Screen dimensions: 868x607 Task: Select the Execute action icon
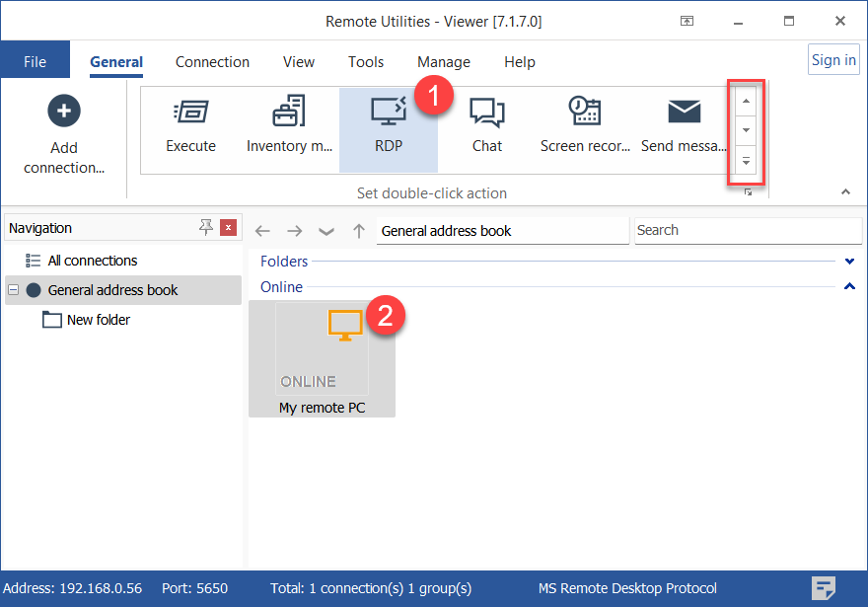[x=190, y=112]
